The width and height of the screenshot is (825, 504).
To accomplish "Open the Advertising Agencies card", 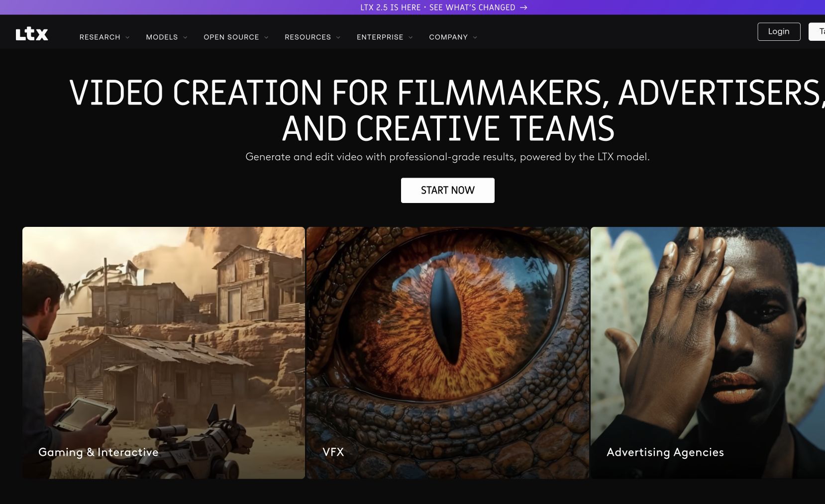I will tap(708, 353).
